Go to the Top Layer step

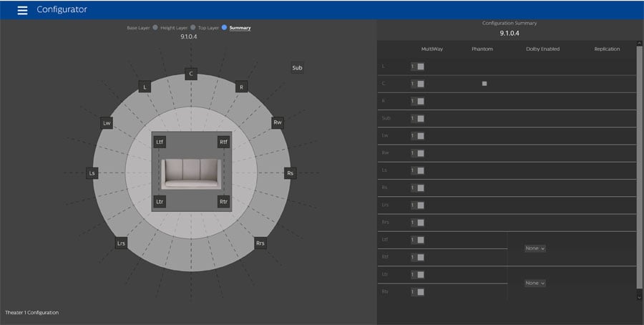coord(225,28)
